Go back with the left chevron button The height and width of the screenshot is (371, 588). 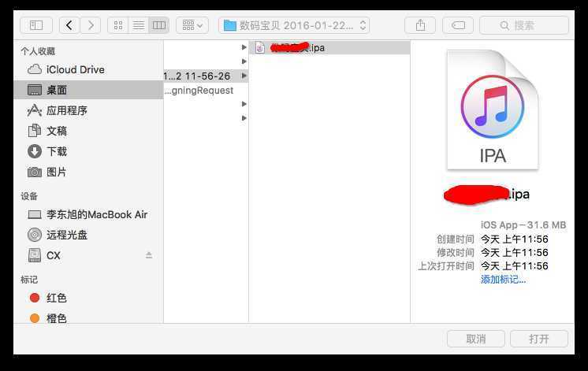coord(69,25)
